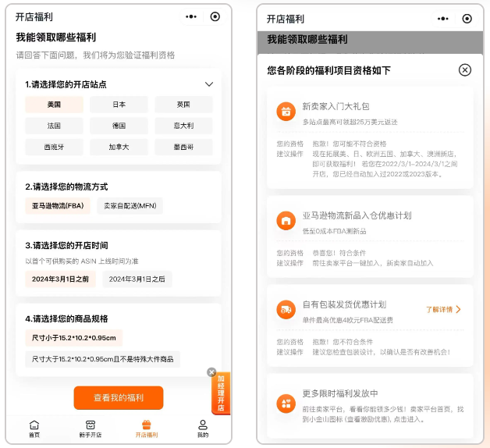
Task: Click the 亚马逊物流新品入仓 warehouse icon
Action: pyautogui.click(x=286, y=221)
